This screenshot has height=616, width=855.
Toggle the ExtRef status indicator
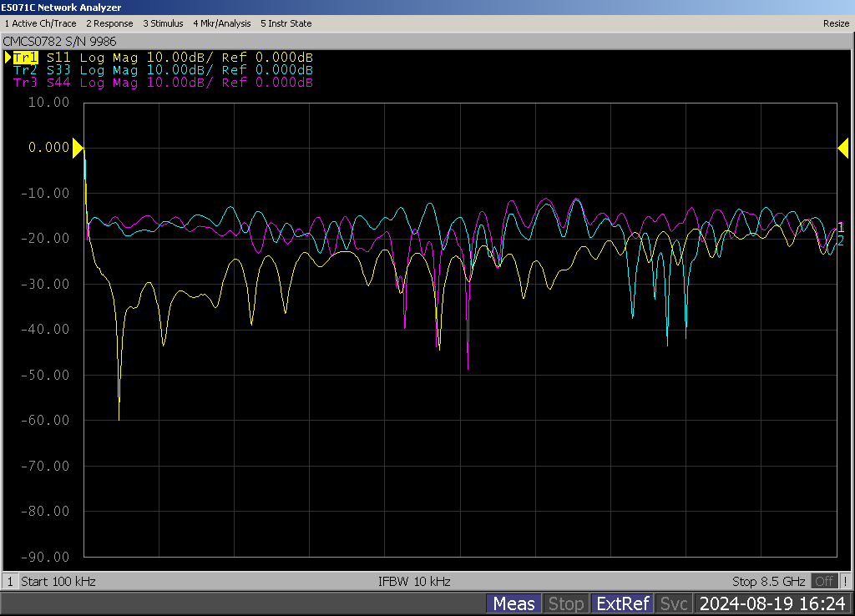pyautogui.click(x=622, y=603)
